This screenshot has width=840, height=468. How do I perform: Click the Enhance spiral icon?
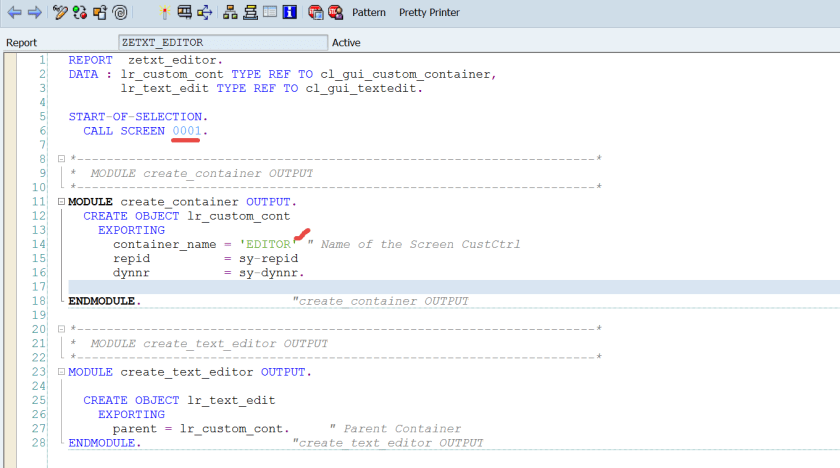121,12
